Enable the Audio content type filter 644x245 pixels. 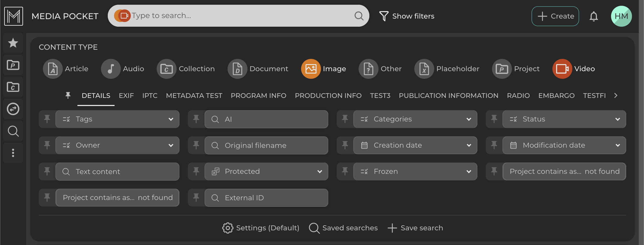coord(123,69)
